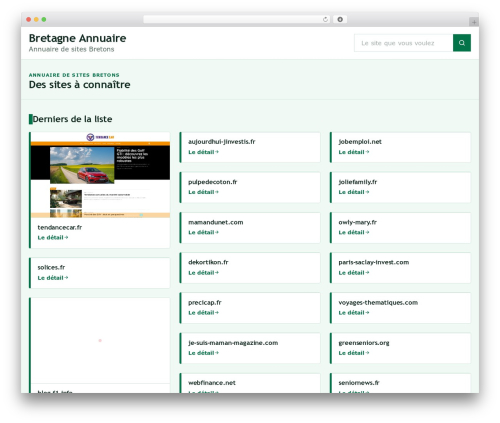The image size is (500, 423).
Task: Open solices.fr site title
Action: (51, 267)
